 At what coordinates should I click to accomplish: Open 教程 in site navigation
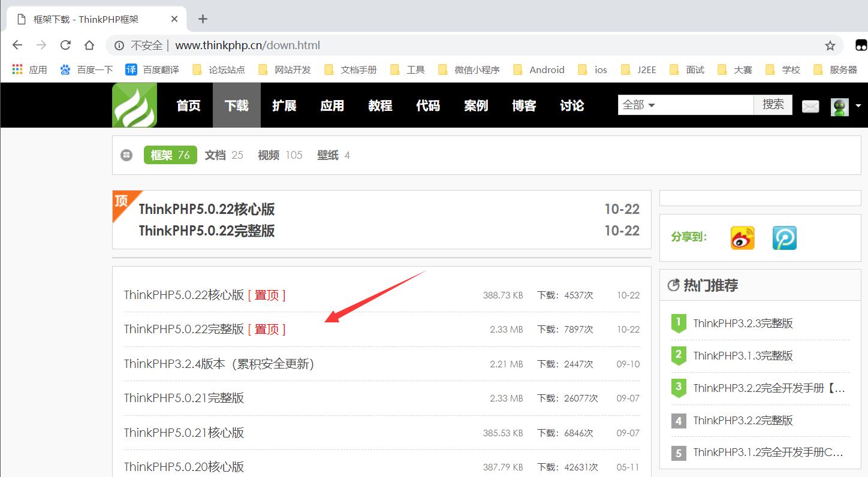(380, 105)
